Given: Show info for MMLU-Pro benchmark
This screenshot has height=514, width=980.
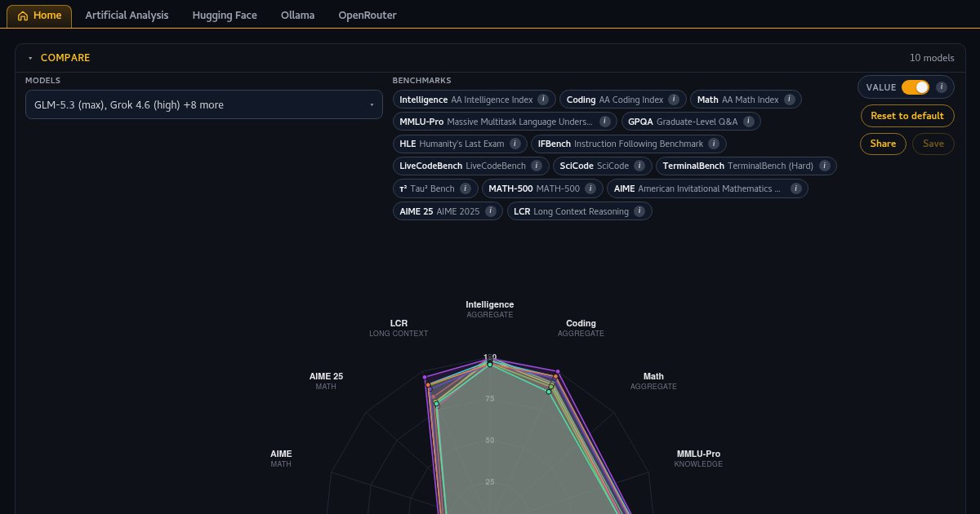Looking at the screenshot, I should pyautogui.click(x=604, y=122).
